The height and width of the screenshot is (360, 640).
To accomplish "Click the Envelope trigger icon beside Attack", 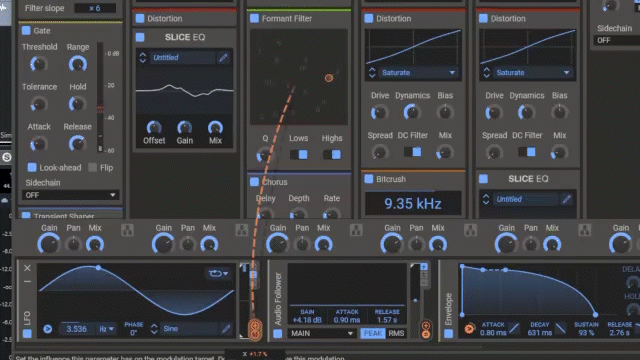I will pyautogui.click(x=469, y=329).
